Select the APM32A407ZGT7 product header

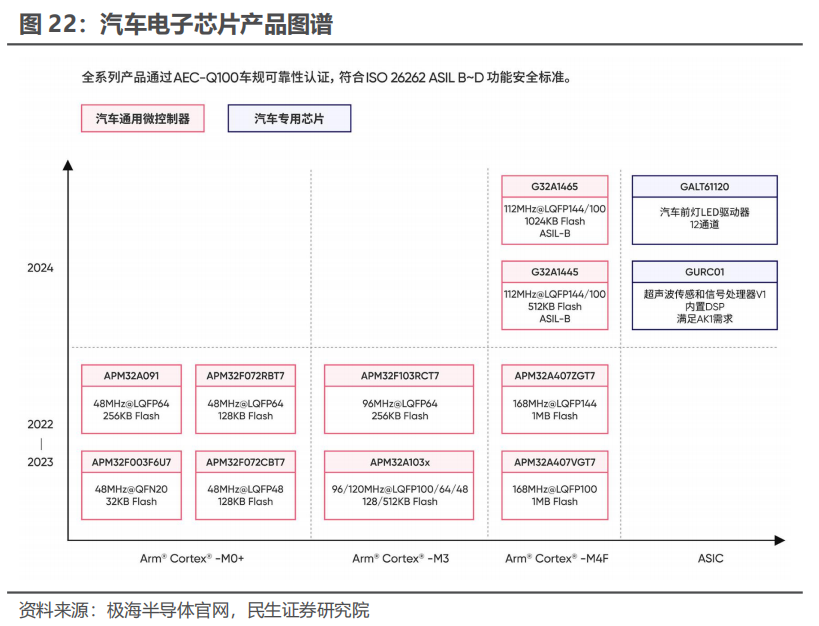(x=555, y=376)
